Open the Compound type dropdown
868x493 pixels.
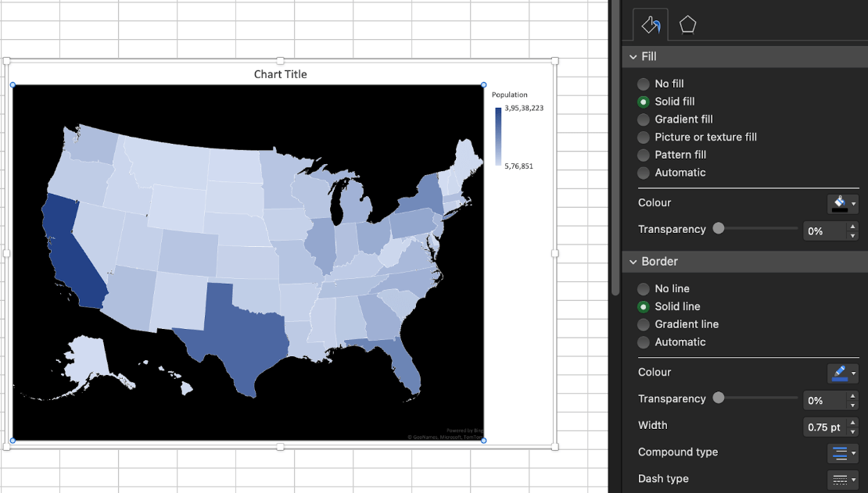click(x=842, y=453)
